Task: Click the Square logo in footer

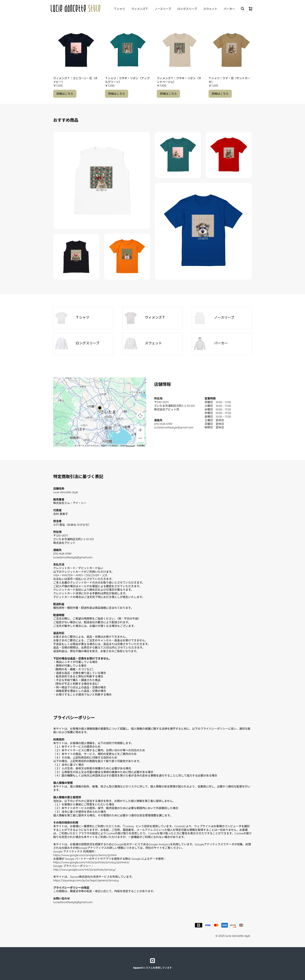Action: [x=152, y=960]
